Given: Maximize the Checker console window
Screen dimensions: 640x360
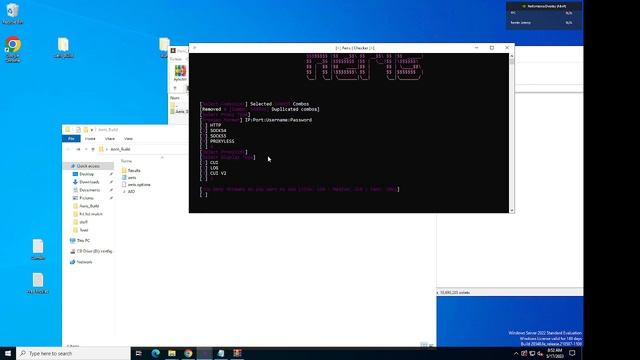Looking at the screenshot, I should [492, 48].
